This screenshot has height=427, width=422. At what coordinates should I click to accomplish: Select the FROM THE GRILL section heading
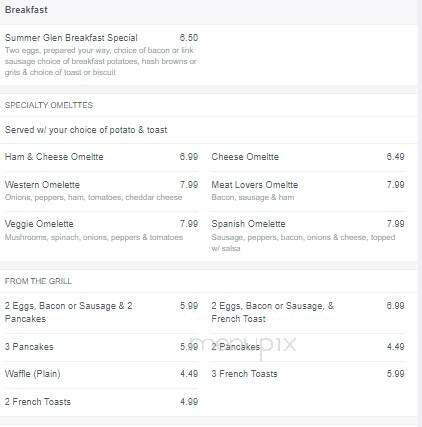(x=38, y=281)
